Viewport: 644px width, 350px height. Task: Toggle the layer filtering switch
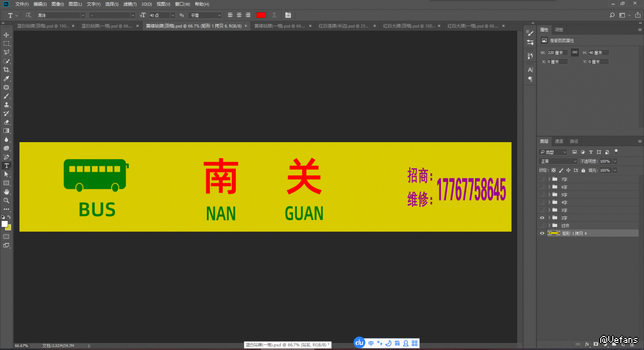[x=616, y=151]
